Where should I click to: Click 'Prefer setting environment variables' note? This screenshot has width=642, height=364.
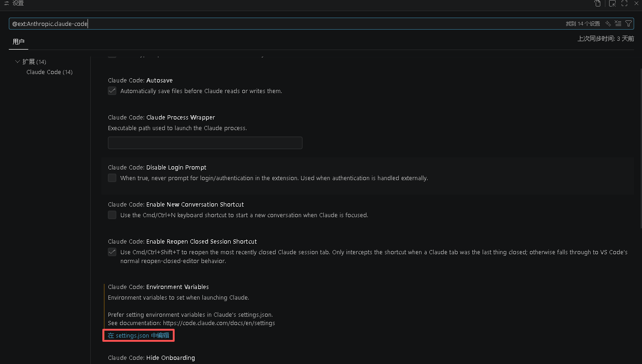tap(190, 315)
